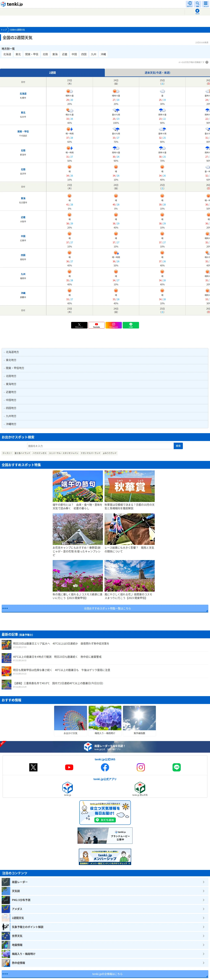210x980 pixels.
Task: Expand the 関東・甲信地方 section
Action: [x=105, y=368]
